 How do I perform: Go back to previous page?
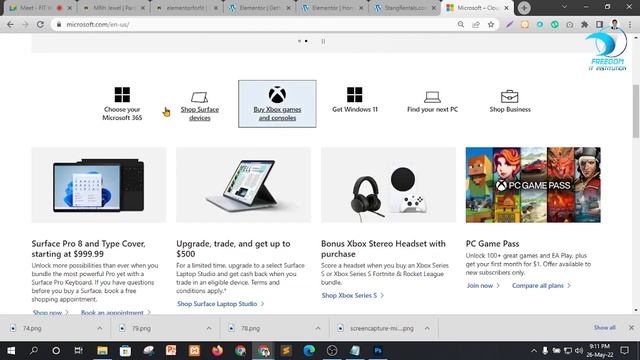10,24
